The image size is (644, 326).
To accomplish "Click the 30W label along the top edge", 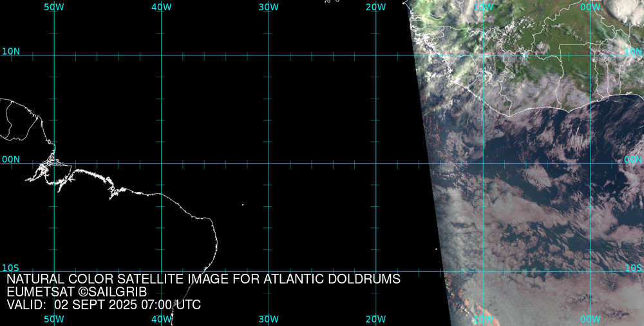I will pyautogui.click(x=269, y=7).
